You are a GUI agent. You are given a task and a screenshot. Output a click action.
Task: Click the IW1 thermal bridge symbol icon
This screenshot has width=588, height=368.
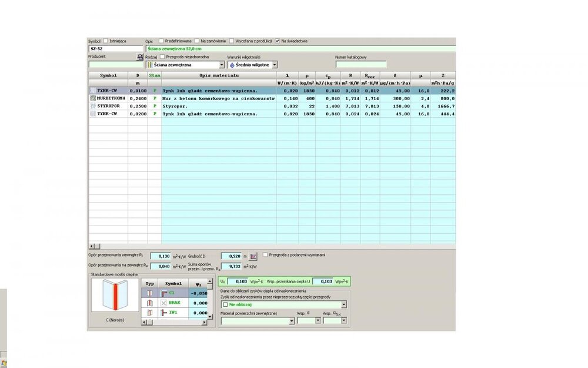coord(164,313)
